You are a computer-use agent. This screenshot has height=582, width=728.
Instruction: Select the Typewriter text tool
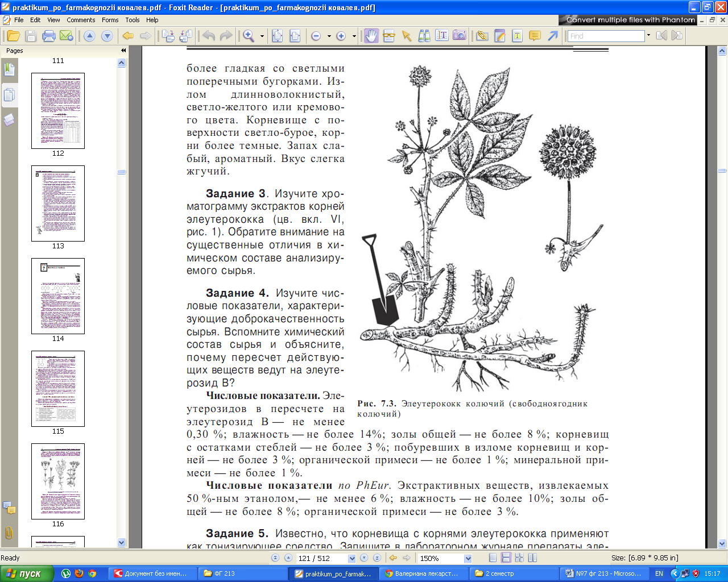click(442, 36)
